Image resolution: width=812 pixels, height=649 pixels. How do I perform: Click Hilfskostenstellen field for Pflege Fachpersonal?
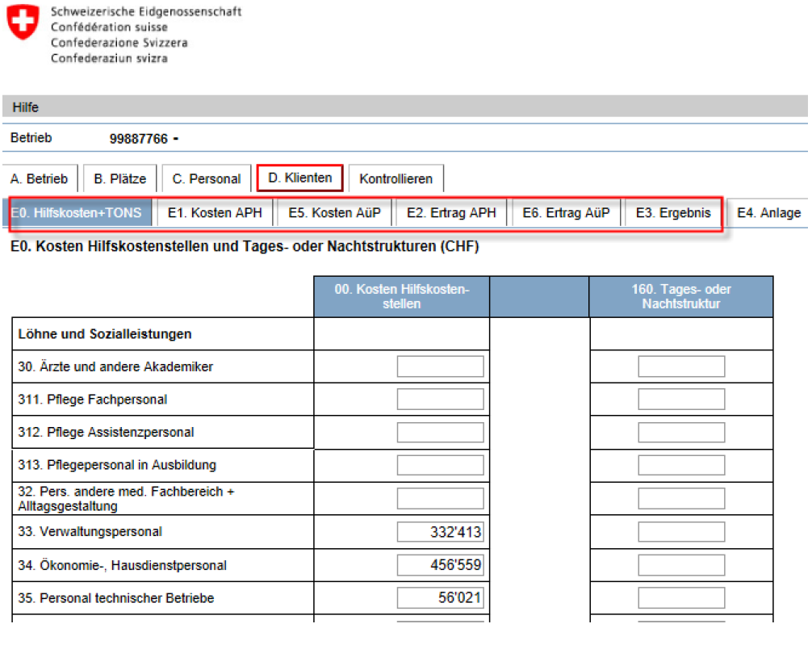tap(440, 400)
